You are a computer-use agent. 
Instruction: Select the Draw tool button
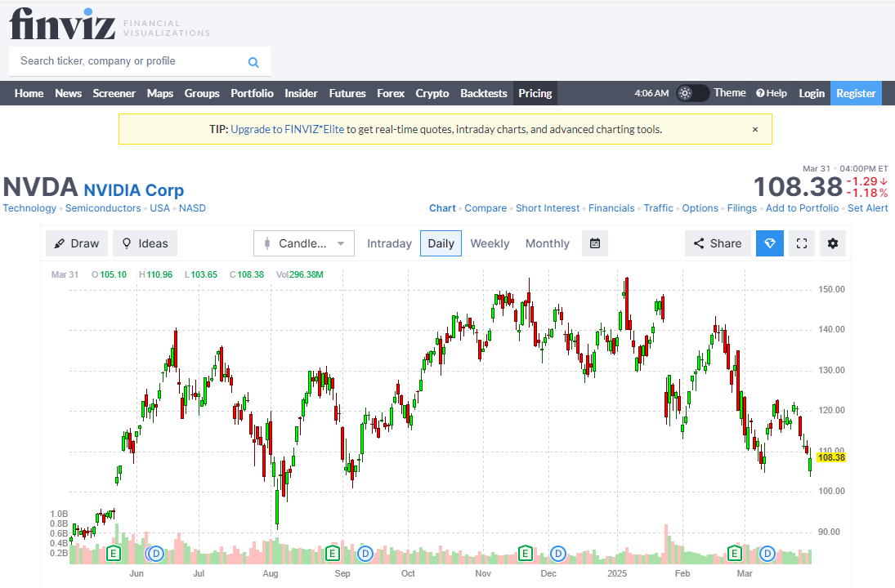click(x=76, y=243)
